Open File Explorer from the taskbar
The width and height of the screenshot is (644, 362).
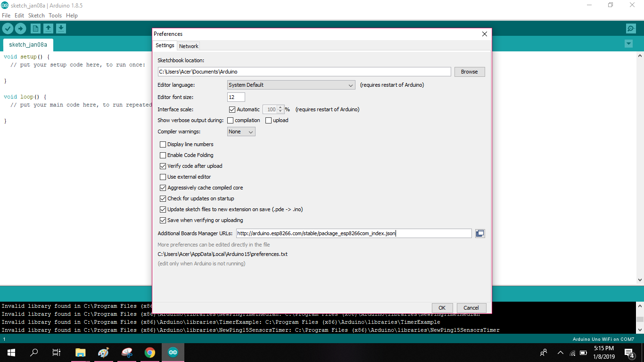pyautogui.click(x=81, y=353)
